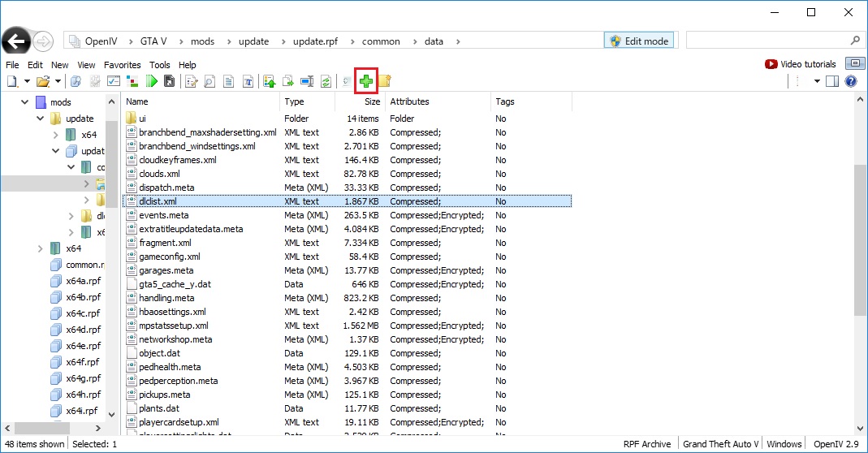Click the green plus Add file icon
The width and height of the screenshot is (868, 453).
point(366,81)
